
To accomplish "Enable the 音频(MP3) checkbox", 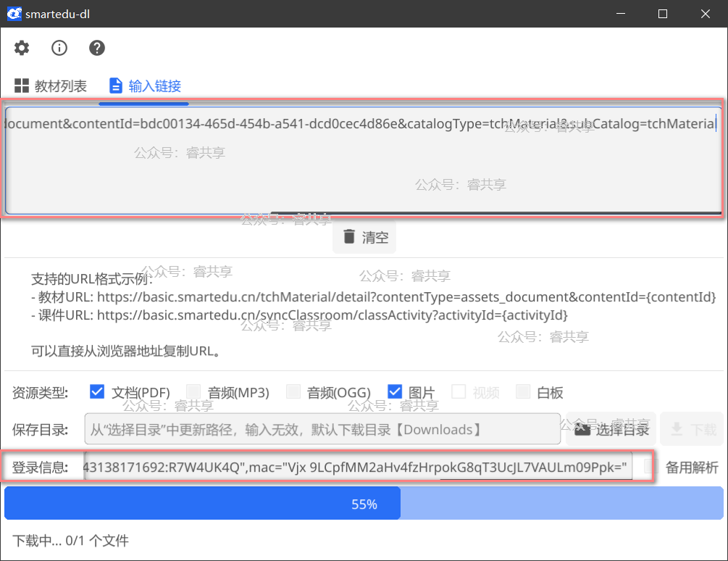I will coord(193,391).
